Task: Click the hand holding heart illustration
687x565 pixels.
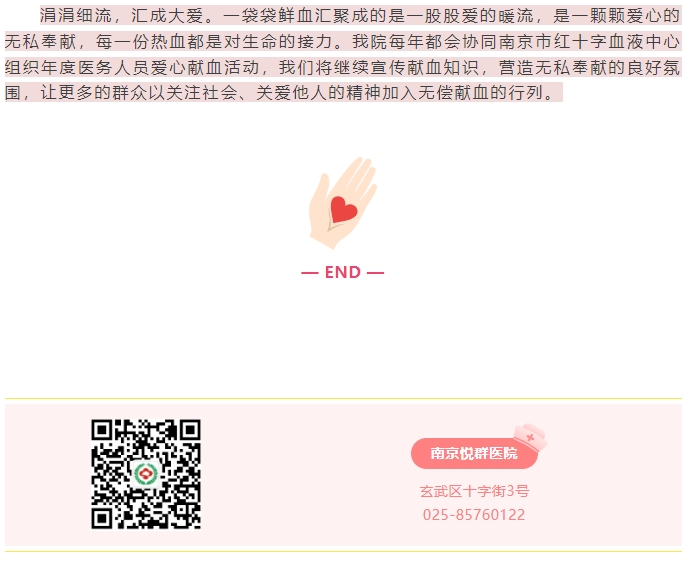Action: pyautogui.click(x=343, y=203)
